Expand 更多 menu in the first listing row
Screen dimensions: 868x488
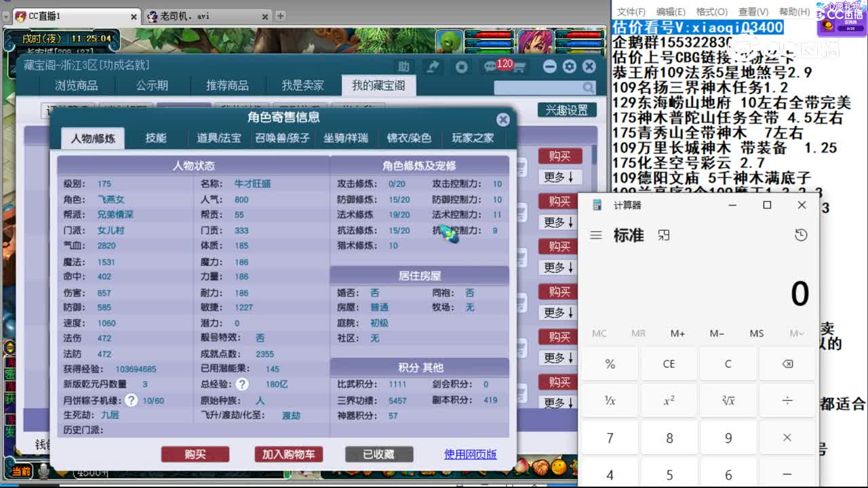tap(559, 177)
